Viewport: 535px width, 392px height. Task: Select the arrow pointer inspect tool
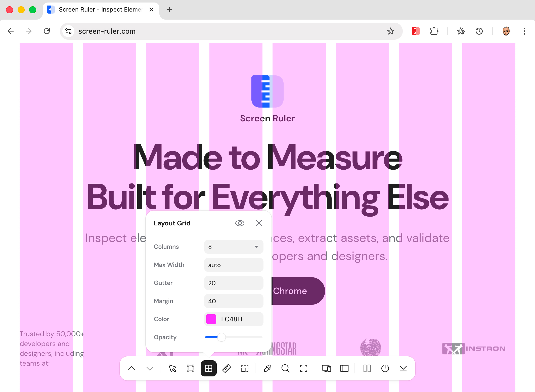click(x=172, y=368)
